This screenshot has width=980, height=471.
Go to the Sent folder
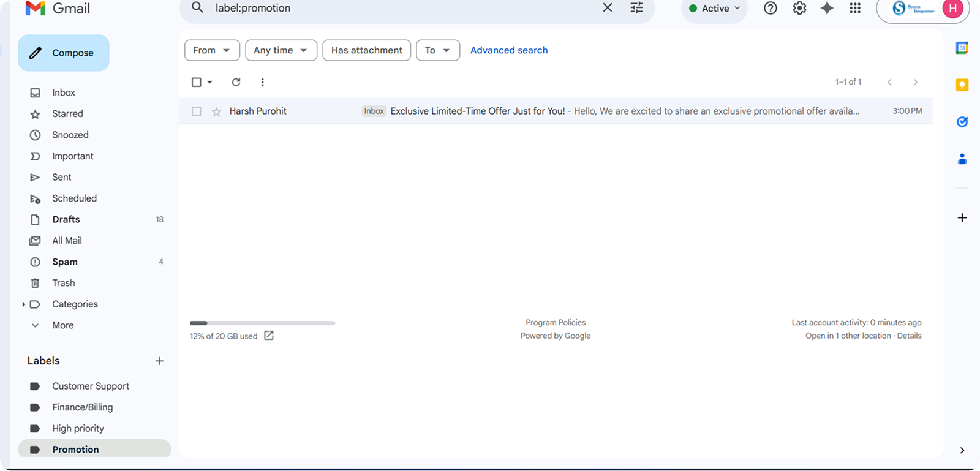click(62, 177)
